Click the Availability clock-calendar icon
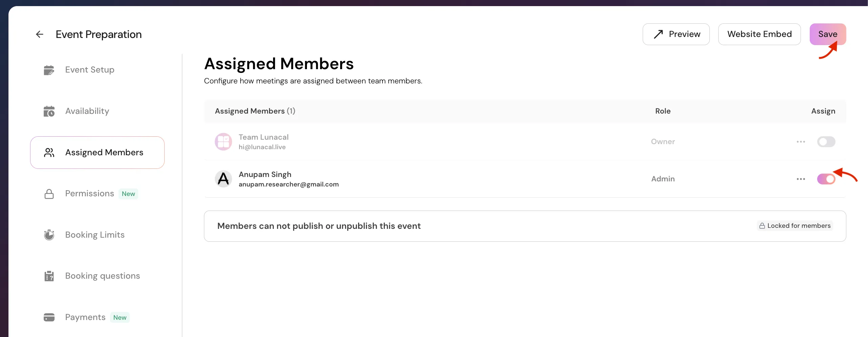This screenshot has width=868, height=337. pos(49,111)
